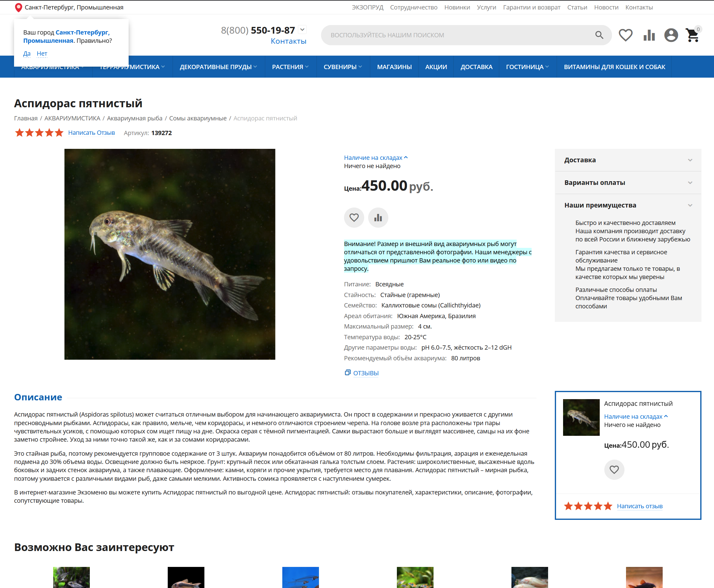
Task: Click the main search input field
Action: point(457,35)
